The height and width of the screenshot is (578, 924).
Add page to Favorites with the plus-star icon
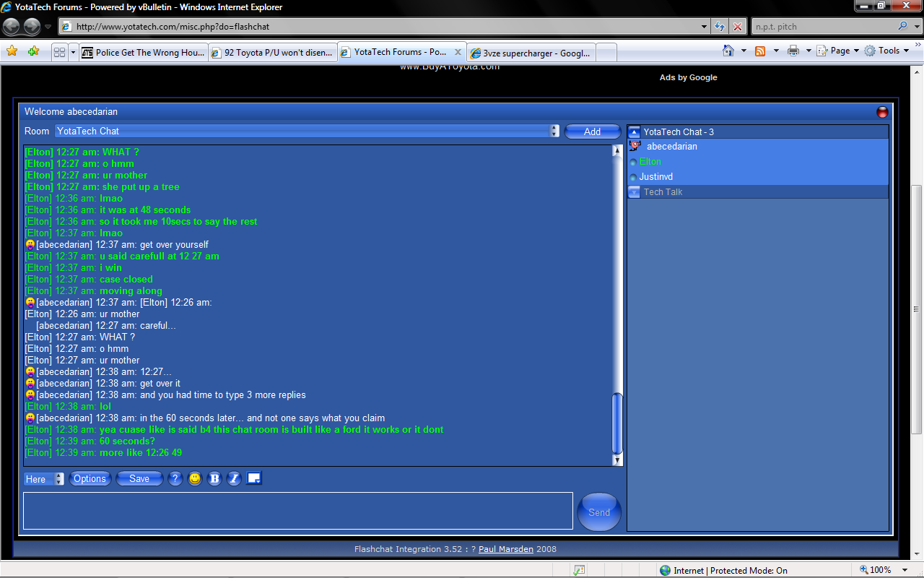tap(33, 51)
